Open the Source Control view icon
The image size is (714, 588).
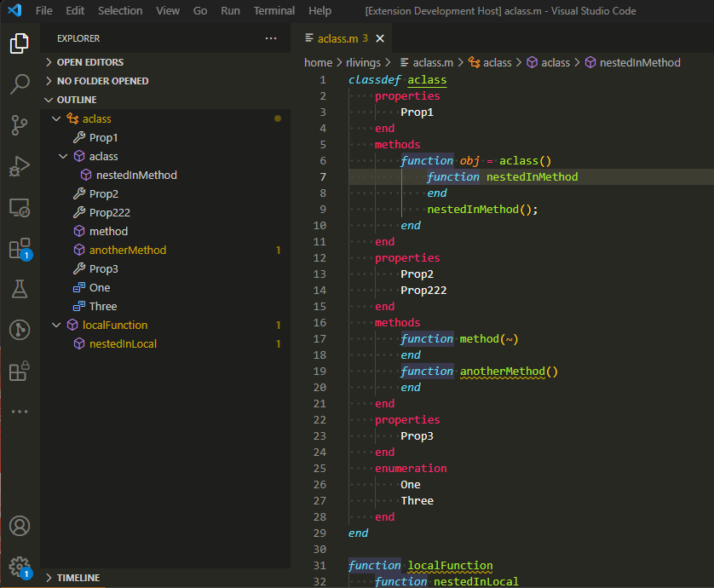pos(19,125)
